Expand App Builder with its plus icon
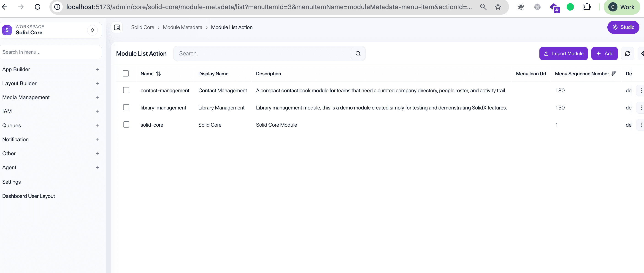The height and width of the screenshot is (273, 644). 97,69
